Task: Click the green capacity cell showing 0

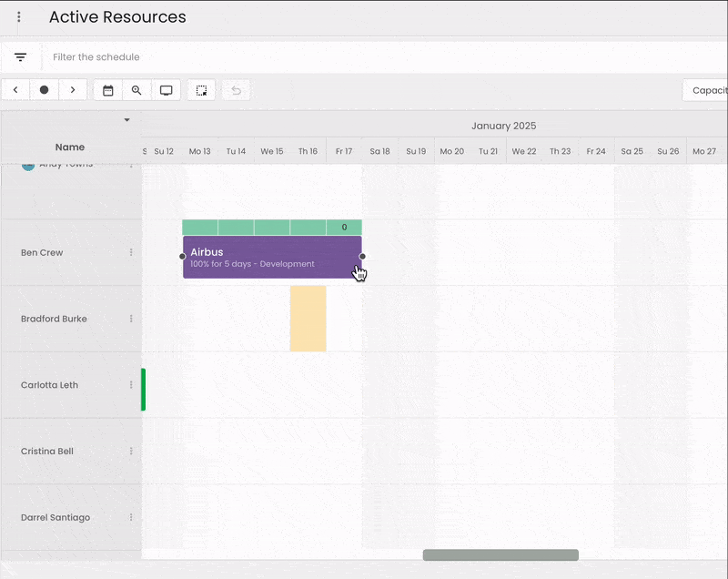Action: point(344,227)
